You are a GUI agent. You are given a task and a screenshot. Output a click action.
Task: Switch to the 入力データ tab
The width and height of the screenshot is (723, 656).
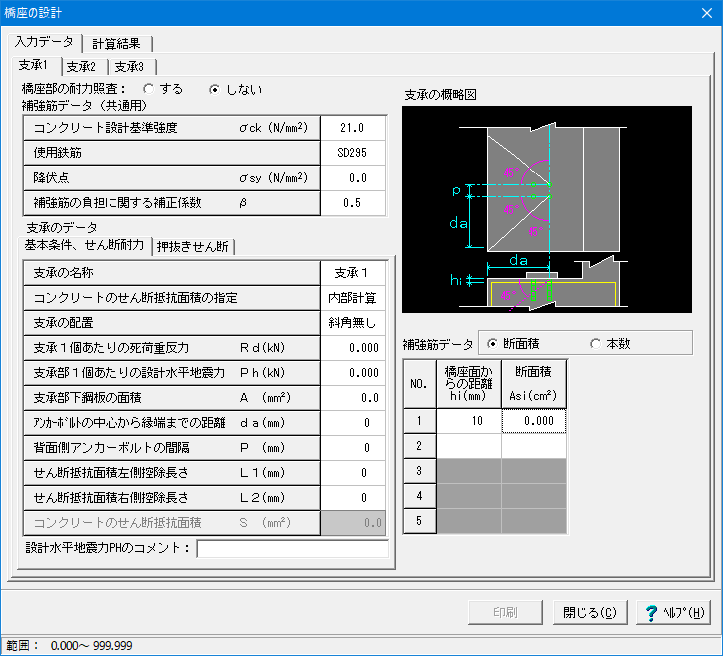coord(44,42)
